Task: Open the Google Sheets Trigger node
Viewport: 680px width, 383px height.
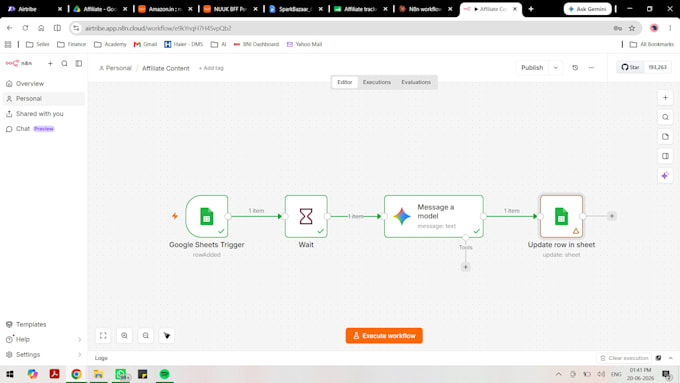Action: pyautogui.click(x=207, y=216)
